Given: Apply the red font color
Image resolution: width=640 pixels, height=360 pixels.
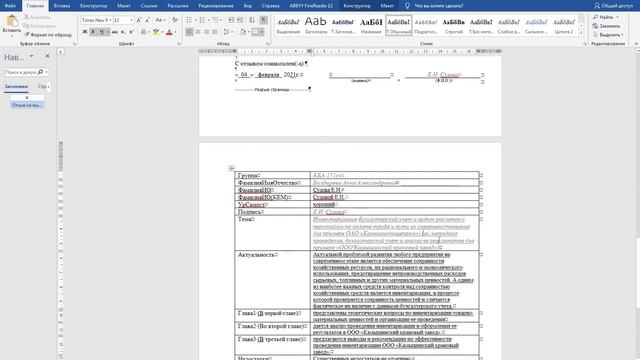Looking at the screenshot, I should pos(169,32).
